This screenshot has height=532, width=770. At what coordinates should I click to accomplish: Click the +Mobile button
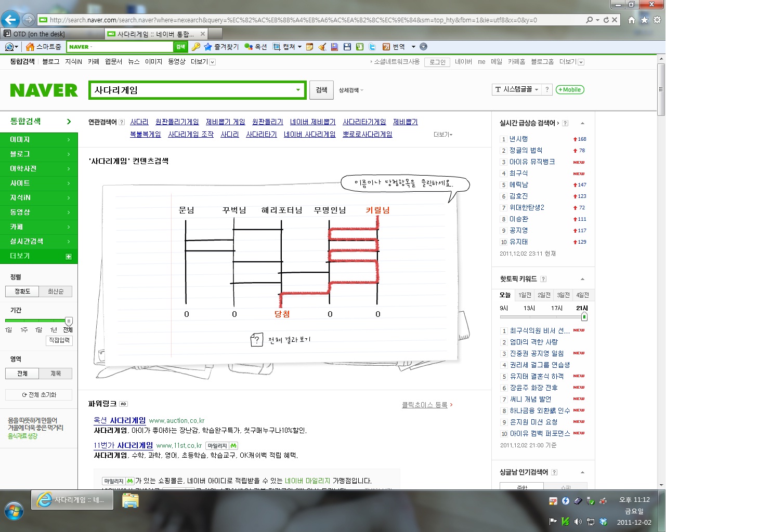point(570,89)
